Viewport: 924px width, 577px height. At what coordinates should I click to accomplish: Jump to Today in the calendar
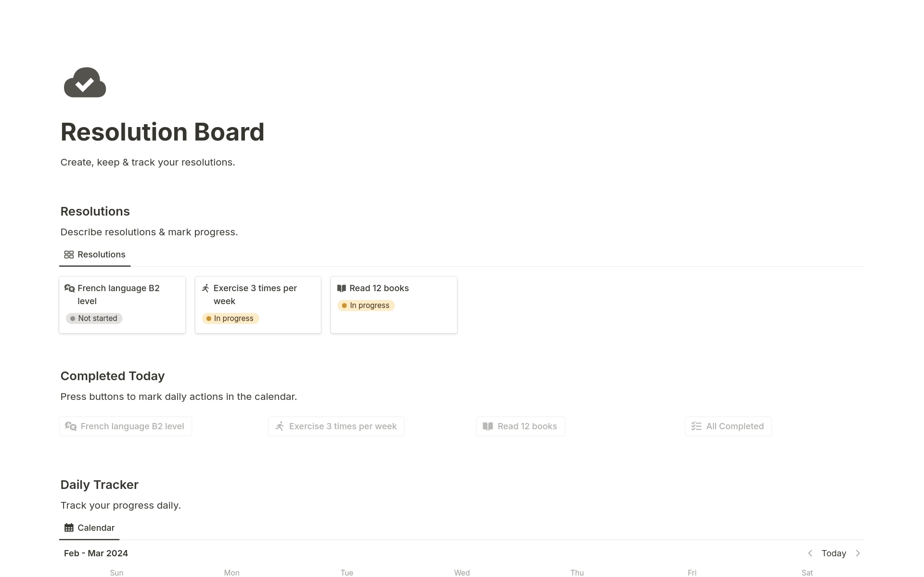point(834,553)
